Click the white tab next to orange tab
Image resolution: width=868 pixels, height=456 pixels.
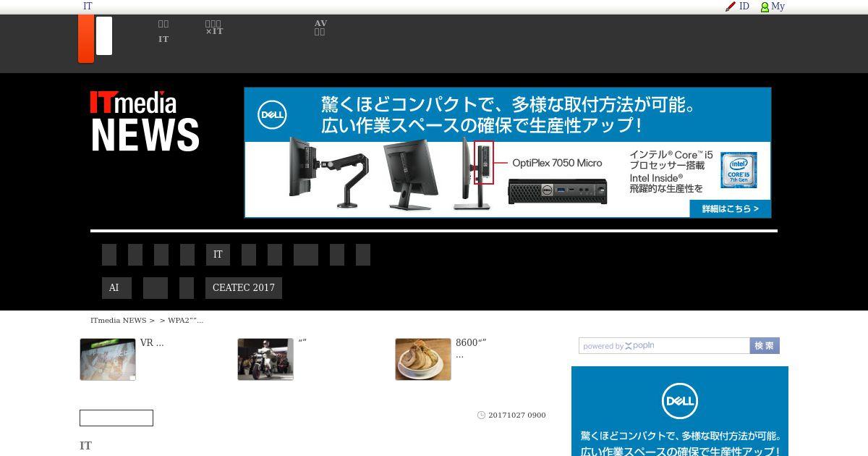[104, 35]
